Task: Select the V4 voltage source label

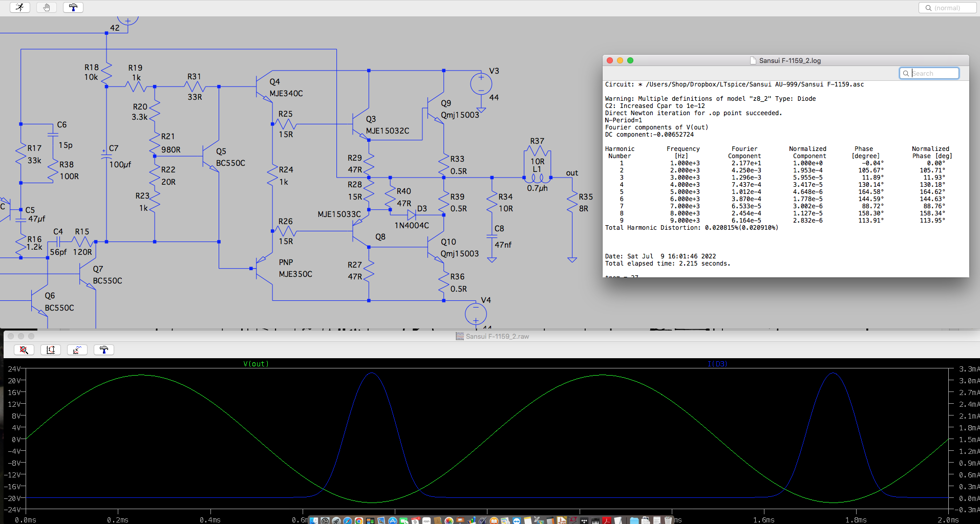Action: pyautogui.click(x=486, y=300)
